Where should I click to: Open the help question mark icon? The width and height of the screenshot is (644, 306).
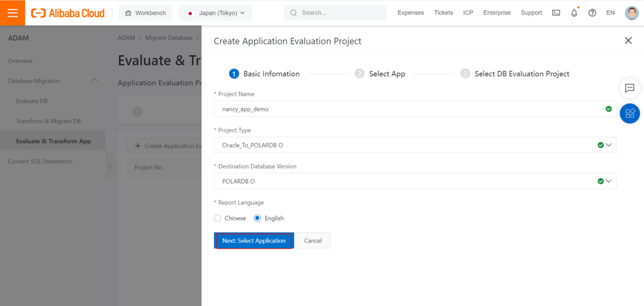pyautogui.click(x=592, y=13)
